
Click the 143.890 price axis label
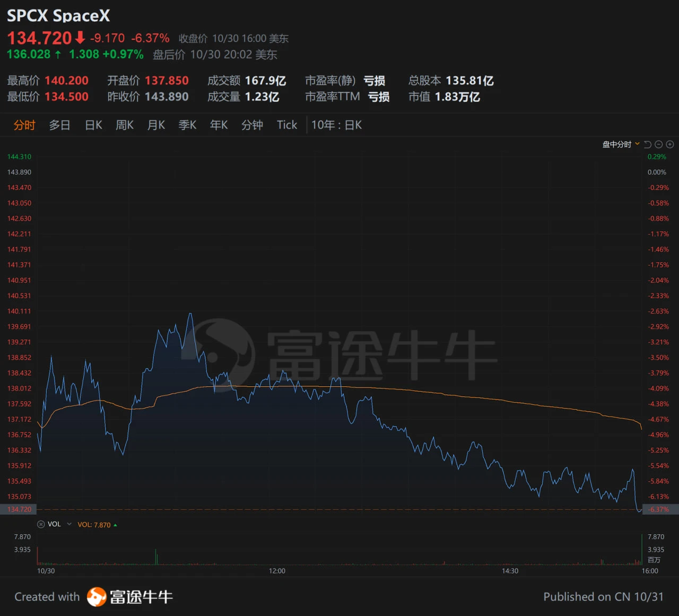[x=19, y=172]
